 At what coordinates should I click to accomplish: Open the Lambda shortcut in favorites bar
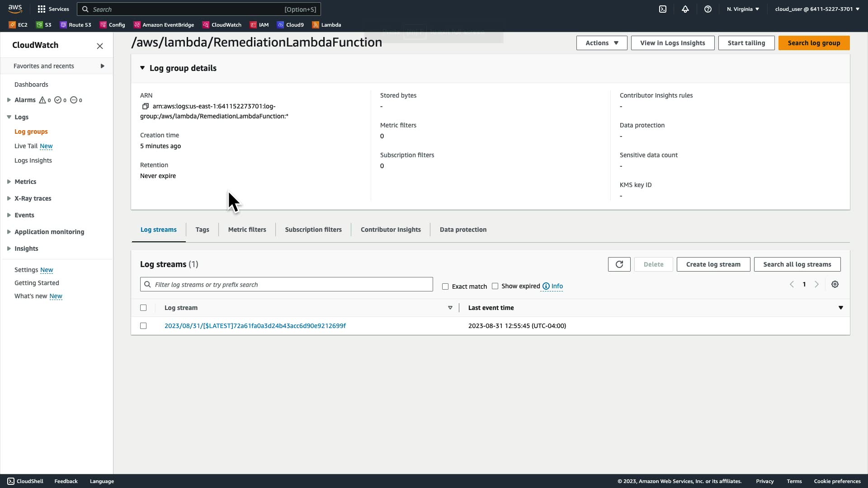click(x=326, y=25)
